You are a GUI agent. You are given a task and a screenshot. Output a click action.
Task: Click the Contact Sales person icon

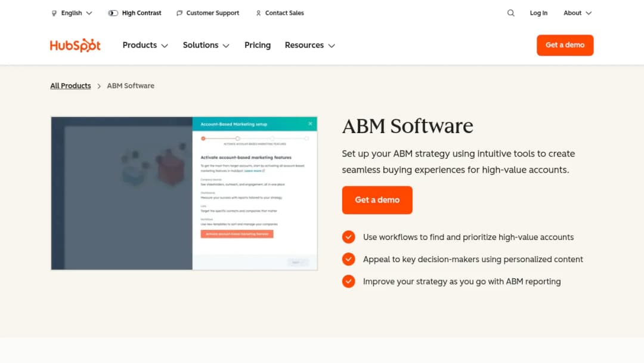tap(258, 13)
